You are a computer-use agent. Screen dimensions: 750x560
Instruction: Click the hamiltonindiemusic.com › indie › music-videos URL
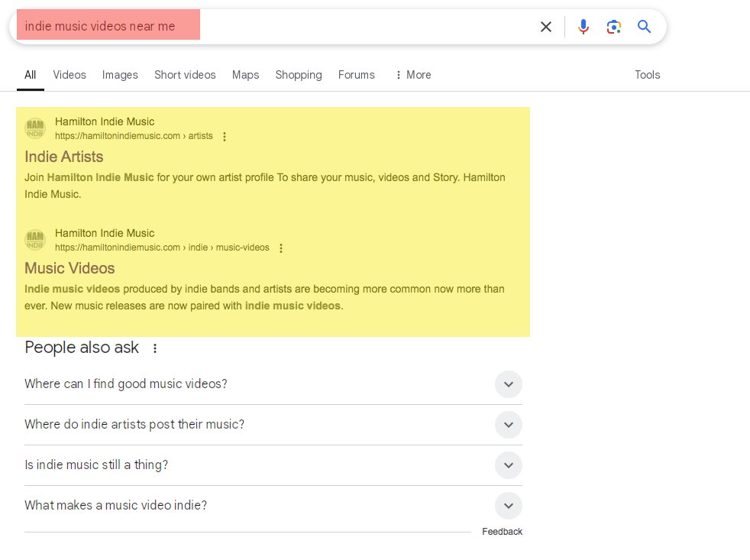(162, 248)
